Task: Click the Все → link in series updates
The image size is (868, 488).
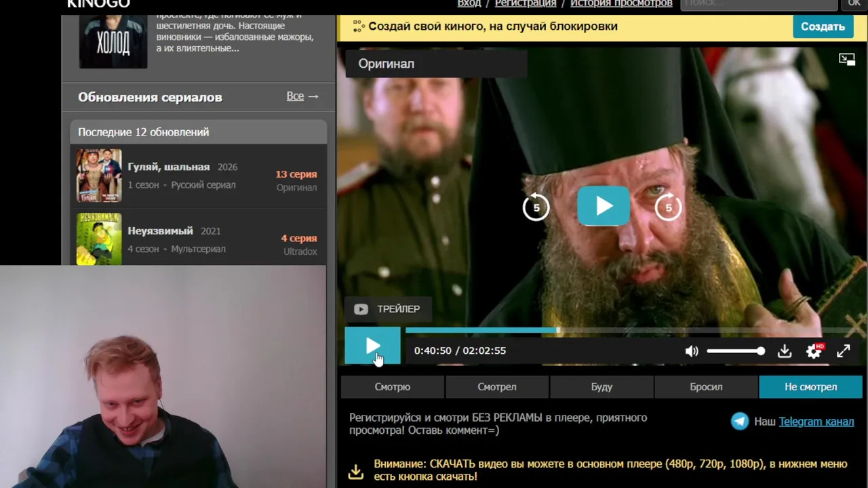Action: (302, 96)
